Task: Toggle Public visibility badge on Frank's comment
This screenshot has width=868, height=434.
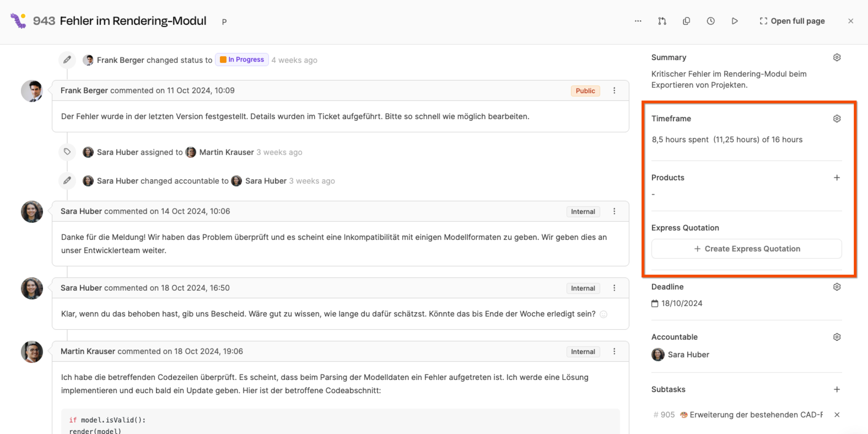Action: [585, 91]
